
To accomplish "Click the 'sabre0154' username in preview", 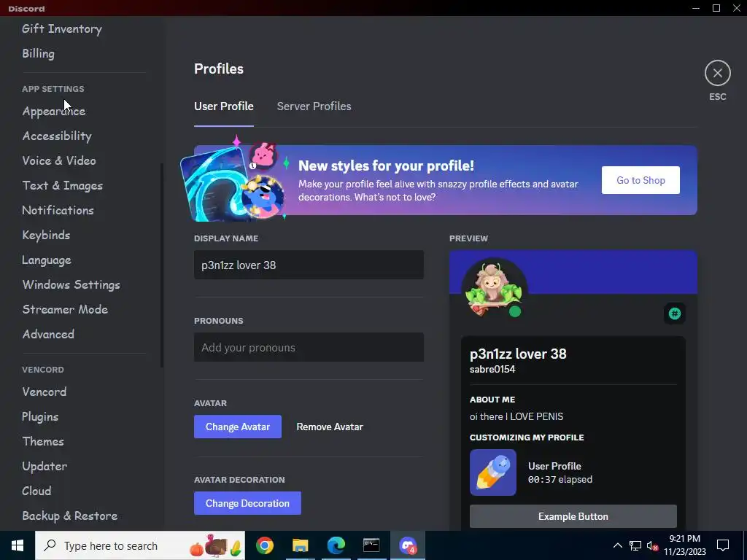I will [x=492, y=369].
